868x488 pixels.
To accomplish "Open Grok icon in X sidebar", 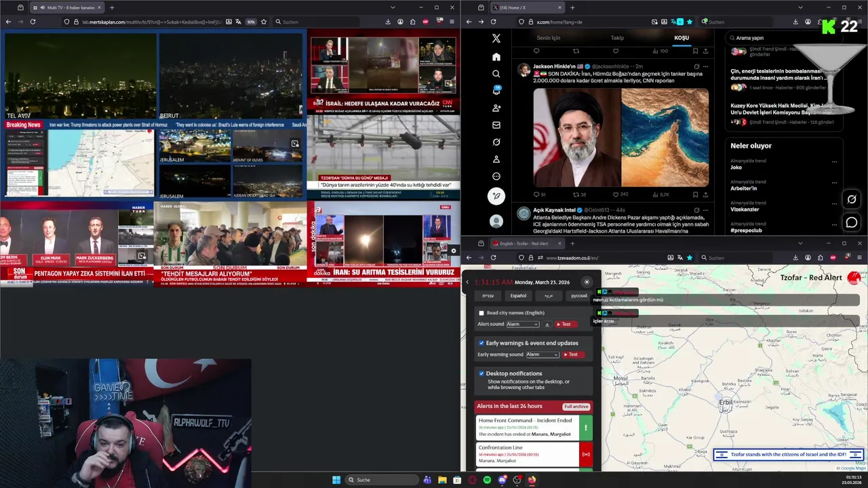I will pyautogui.click(x=496, y=142).
